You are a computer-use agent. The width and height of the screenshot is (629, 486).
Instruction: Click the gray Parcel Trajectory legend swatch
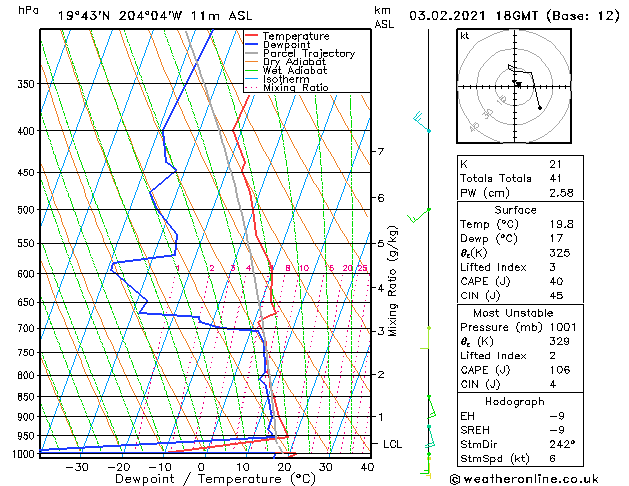(252, 53)
